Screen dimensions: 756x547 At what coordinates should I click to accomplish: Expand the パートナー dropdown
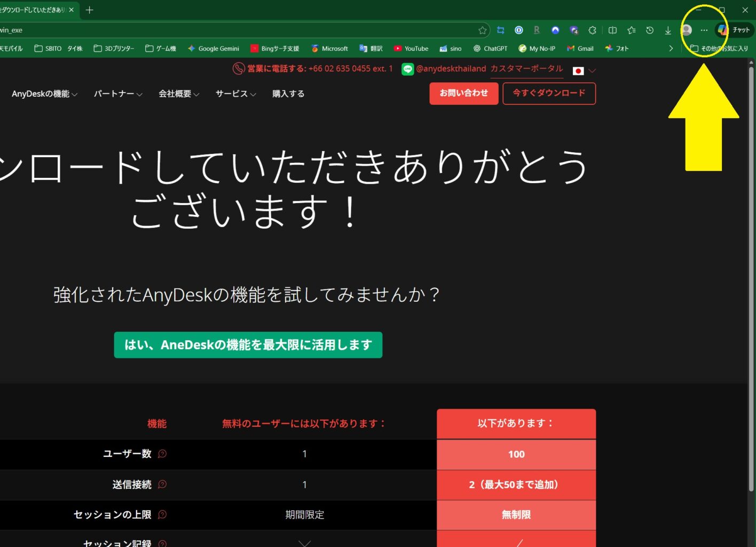(x=118, y=94)
